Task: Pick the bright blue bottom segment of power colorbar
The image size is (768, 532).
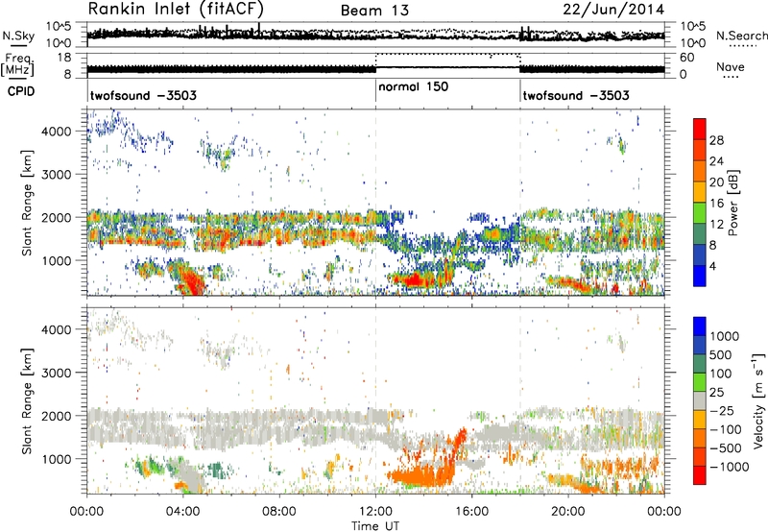Action: pos(700,277)
